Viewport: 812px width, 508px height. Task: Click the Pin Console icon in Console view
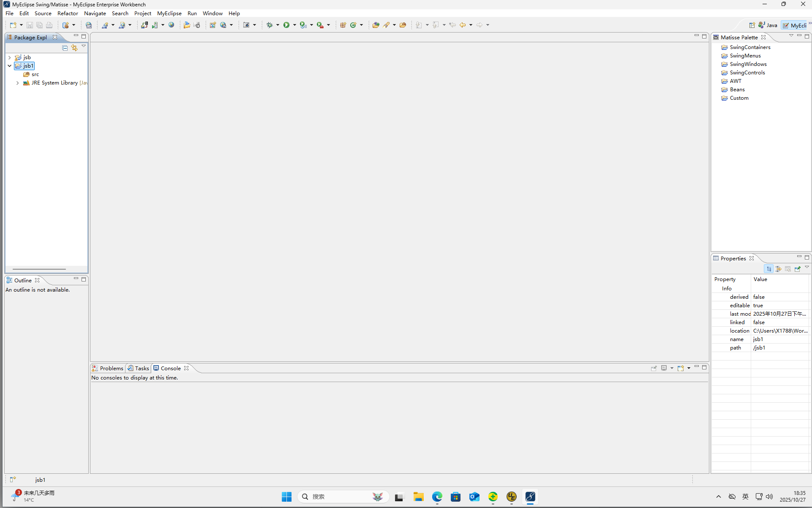(x=653, y=368)
